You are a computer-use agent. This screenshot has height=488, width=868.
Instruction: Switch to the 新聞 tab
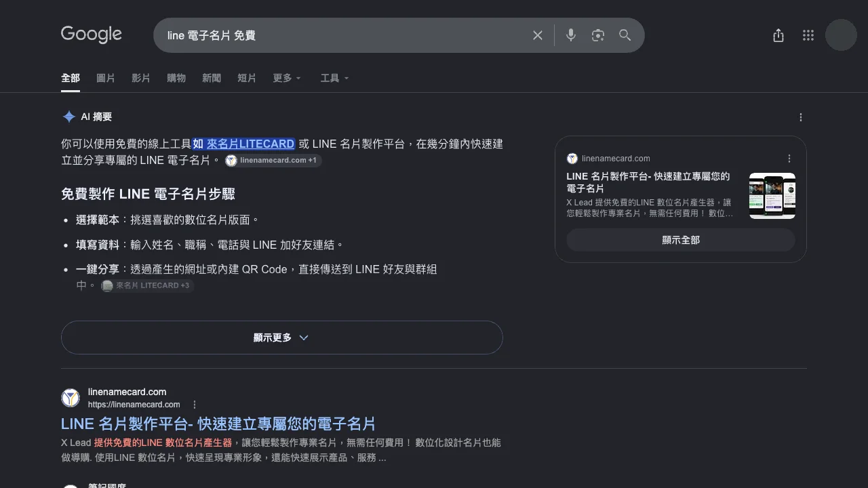(212, 78)
